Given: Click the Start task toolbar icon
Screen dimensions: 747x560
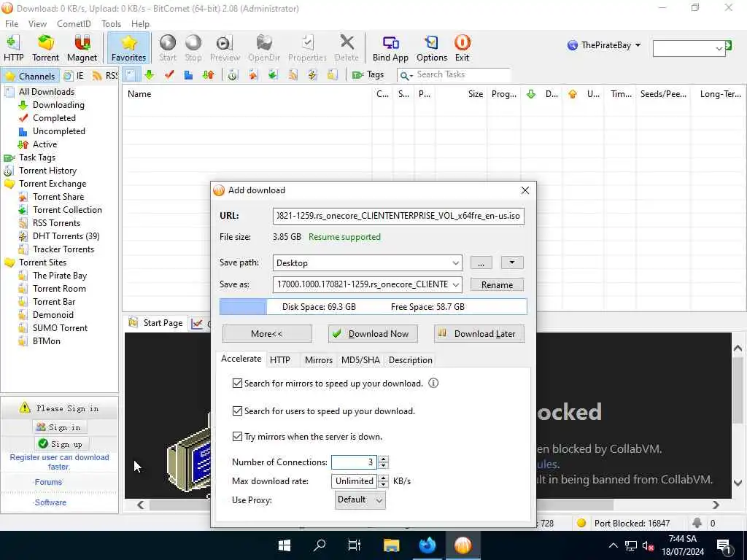Looking at the screenshot, I should [x=168, y=47].
